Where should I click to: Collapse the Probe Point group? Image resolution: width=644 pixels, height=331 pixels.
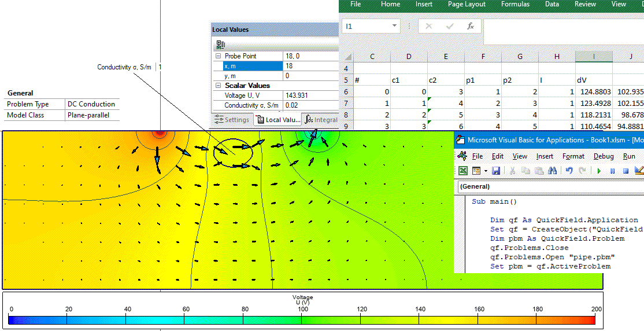(x=218, y=56)
